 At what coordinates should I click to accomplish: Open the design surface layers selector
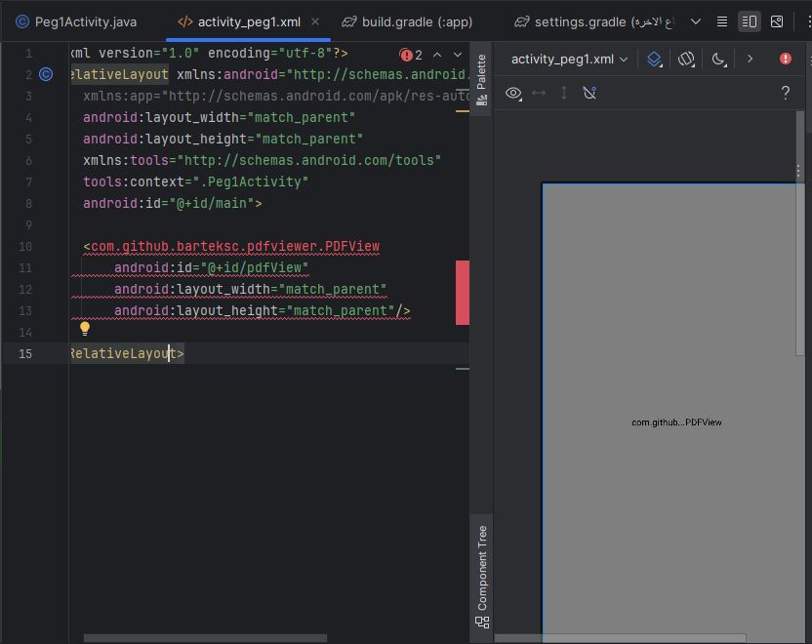655,59
